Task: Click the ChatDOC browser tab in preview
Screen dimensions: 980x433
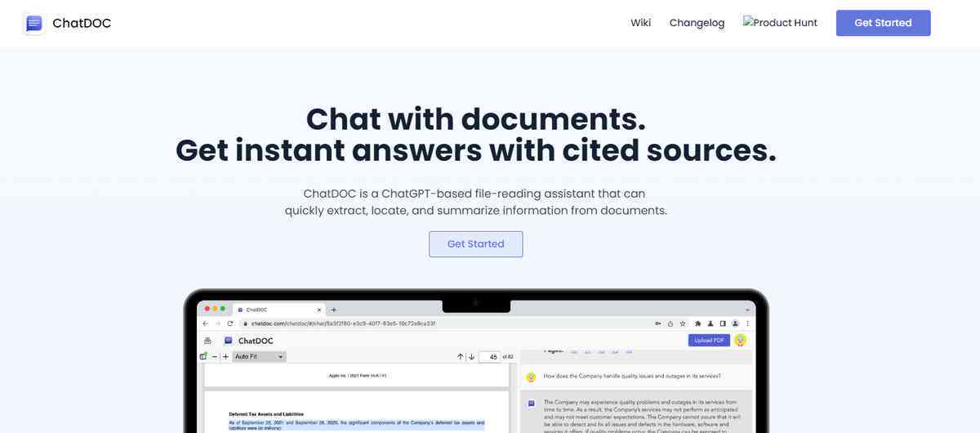Action: (279, 310)
